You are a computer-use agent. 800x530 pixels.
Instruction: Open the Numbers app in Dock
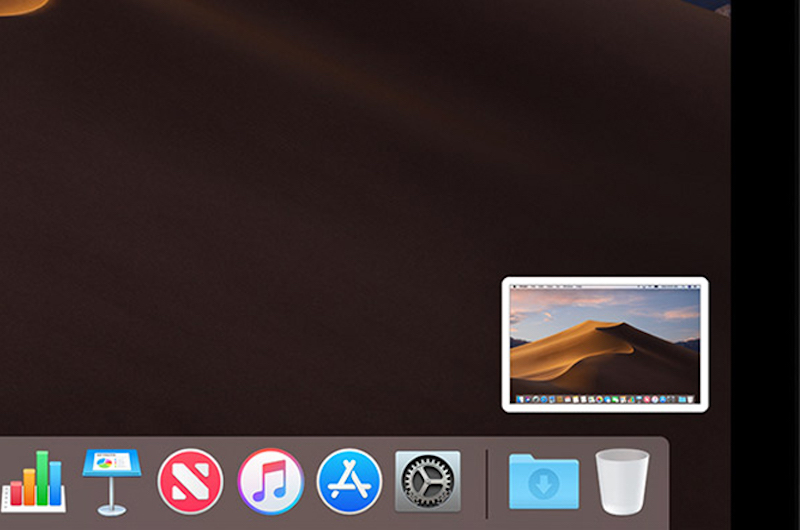click(33, 481)
